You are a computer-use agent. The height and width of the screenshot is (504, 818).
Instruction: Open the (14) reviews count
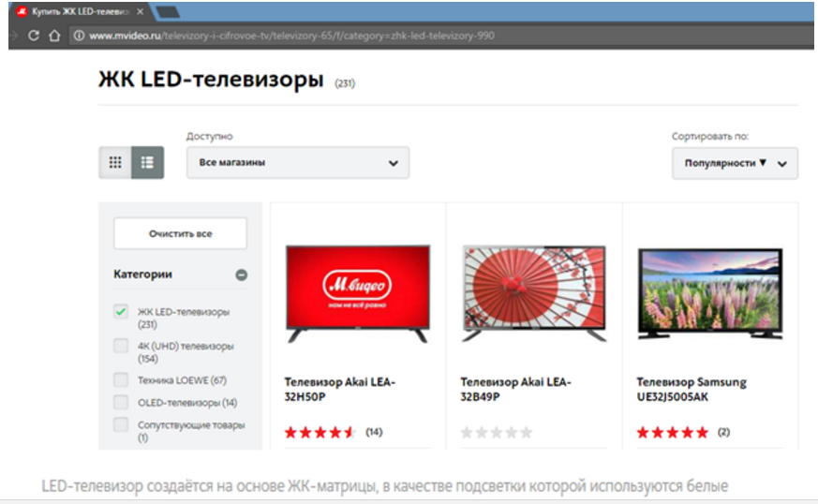[374, 432]
